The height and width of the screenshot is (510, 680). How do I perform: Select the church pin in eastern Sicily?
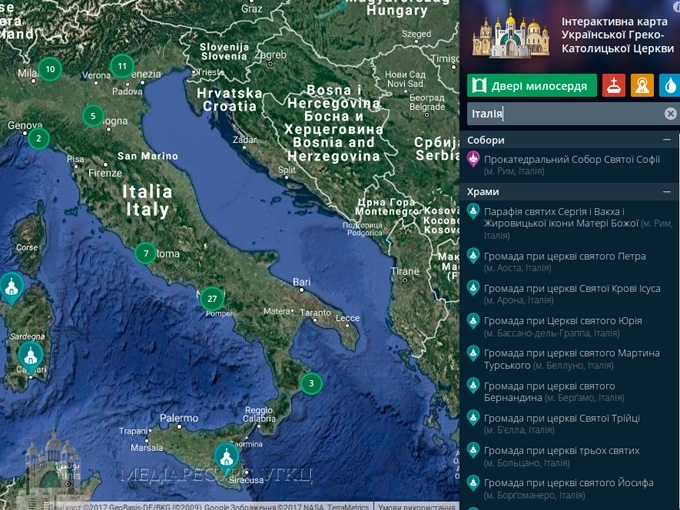click(226, 458)
